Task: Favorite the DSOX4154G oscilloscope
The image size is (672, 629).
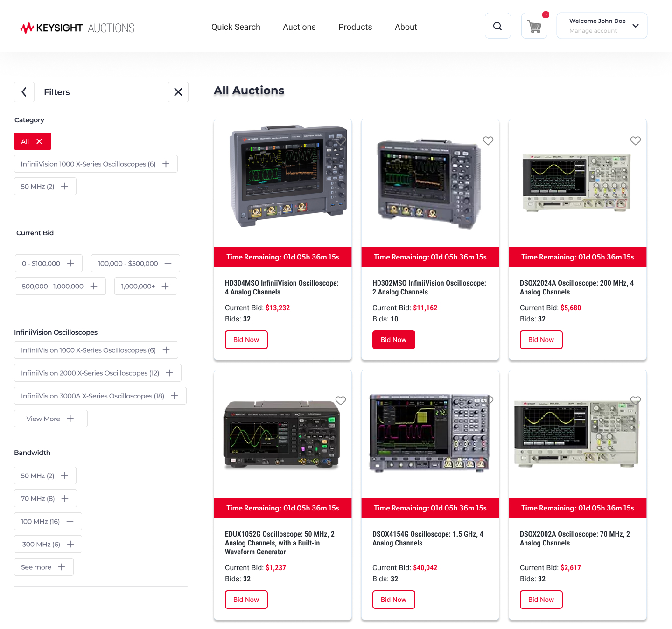Action: tap(488, 400)
